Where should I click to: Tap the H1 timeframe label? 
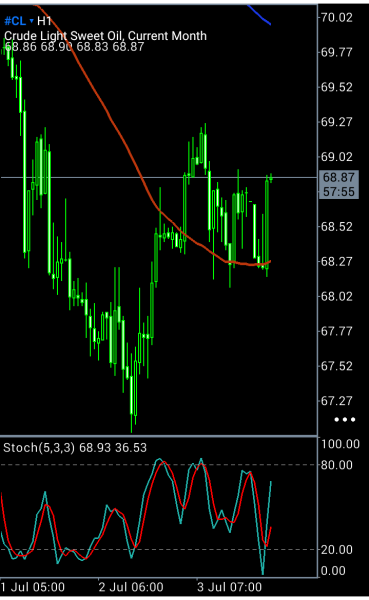pyautogui.click(x=44, y=21)
